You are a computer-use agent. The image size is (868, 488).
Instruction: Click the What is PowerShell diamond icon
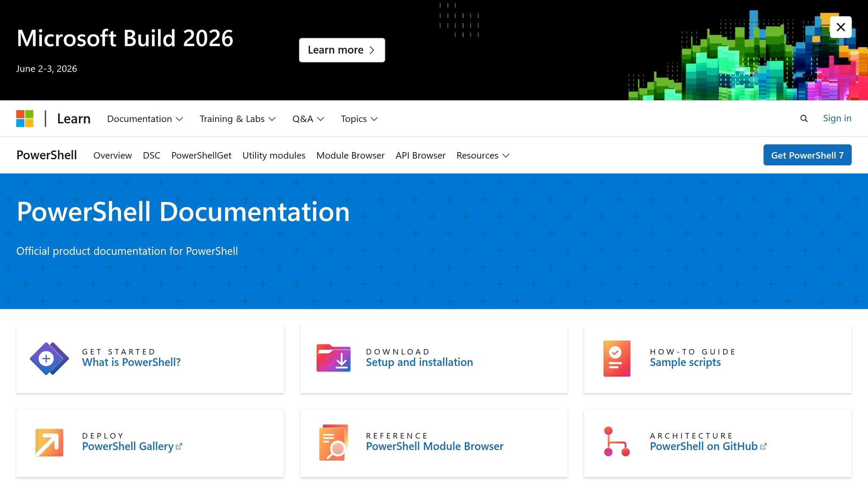(49, 359)
